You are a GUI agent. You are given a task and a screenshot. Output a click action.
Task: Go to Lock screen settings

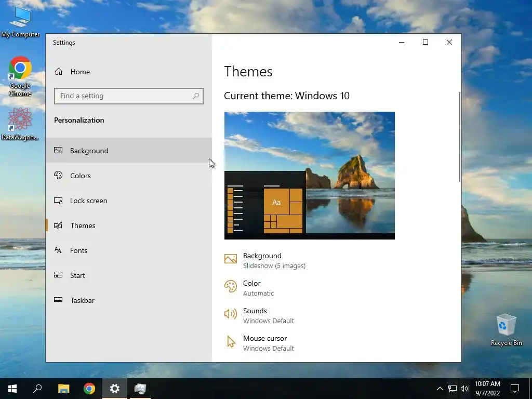[x=129, y=201]
